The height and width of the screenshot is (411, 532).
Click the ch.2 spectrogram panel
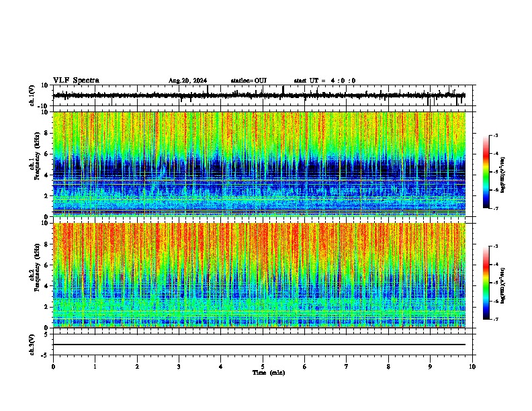point(259,275)
